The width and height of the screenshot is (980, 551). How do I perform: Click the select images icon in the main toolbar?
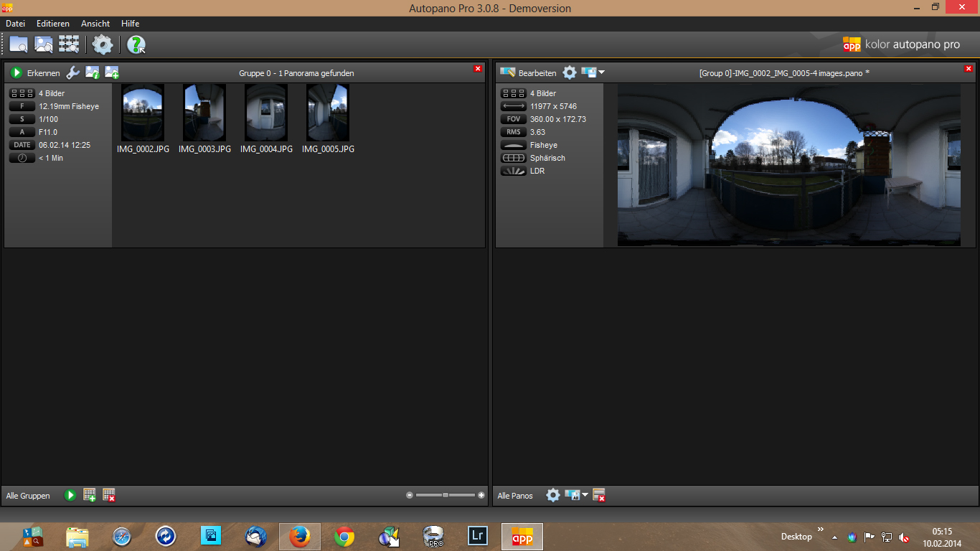coord(44,44)
